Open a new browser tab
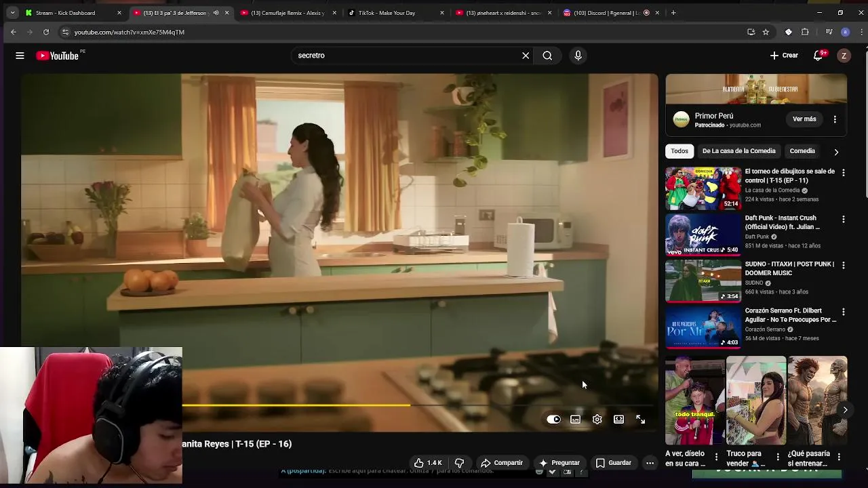This screenshot has width=868, height=488. click(x=673, y=13)
